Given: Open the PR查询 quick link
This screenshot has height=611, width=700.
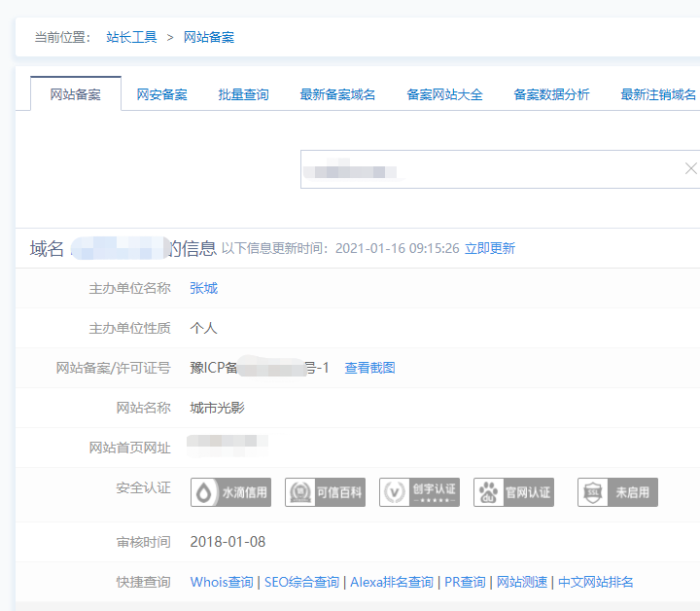Looking at the screenshot, I should point(465,582).
